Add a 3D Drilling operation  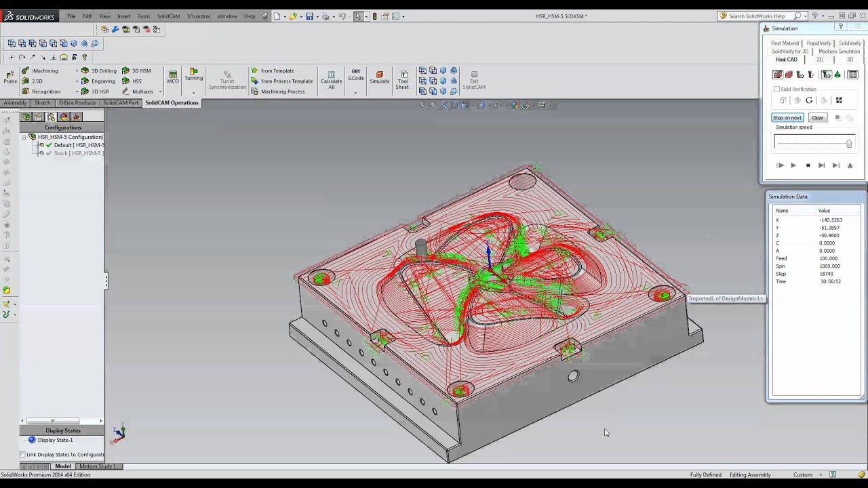point(99,70)
